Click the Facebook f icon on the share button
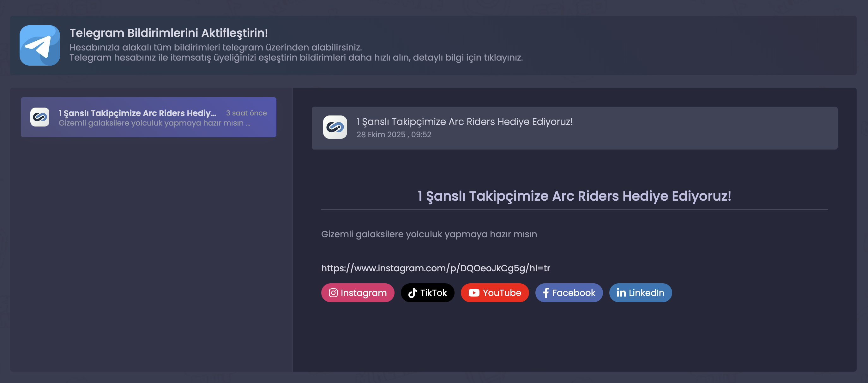 click(546, 293)
